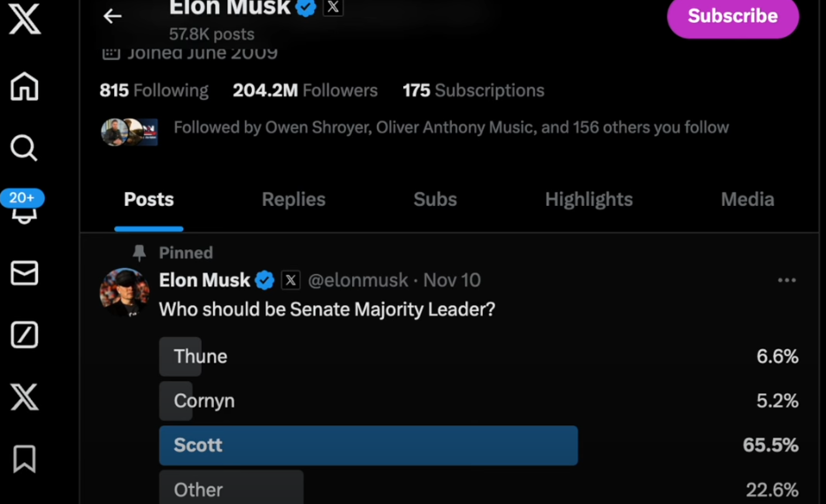Open Grok slash icon in sidebar

[24, 335]
